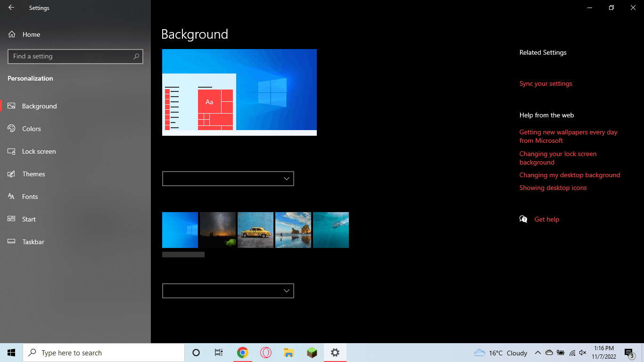Screen dimensions: 644x362
Task: Click the grey button under the thumbnails
Action: click(183, 255)
